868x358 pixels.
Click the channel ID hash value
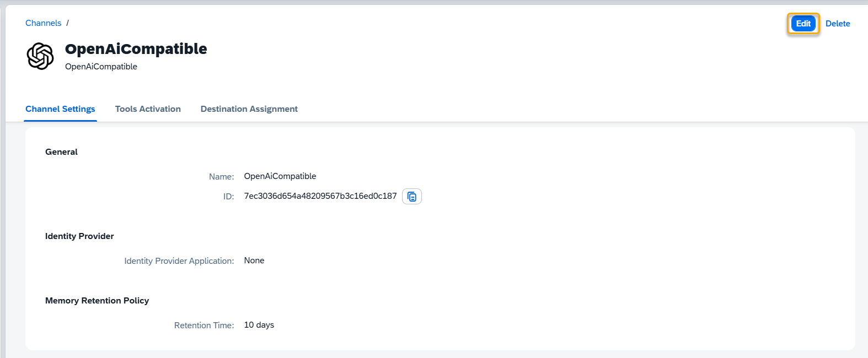[x=320, y=196]
